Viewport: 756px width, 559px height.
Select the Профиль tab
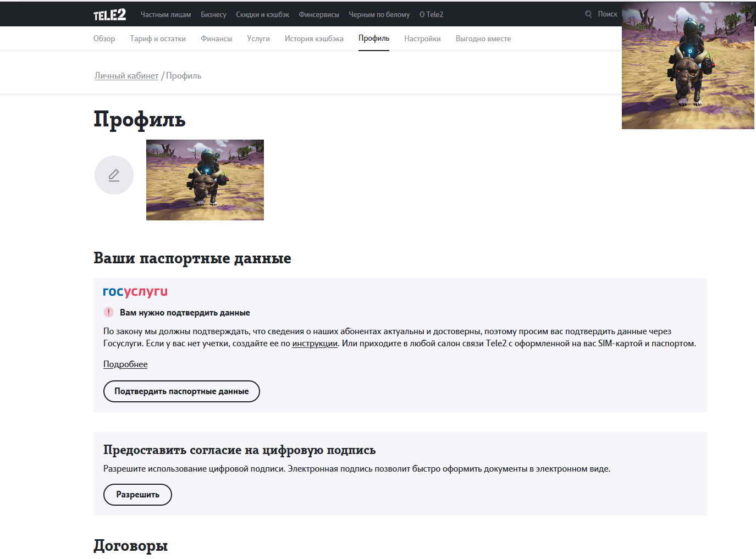pos(374,38)
